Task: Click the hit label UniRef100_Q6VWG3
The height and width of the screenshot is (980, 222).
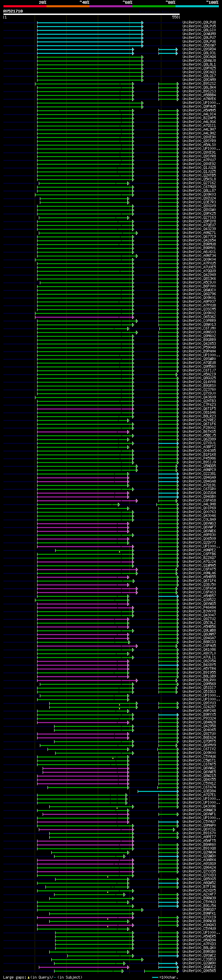Action: click(x=199, y=523)
